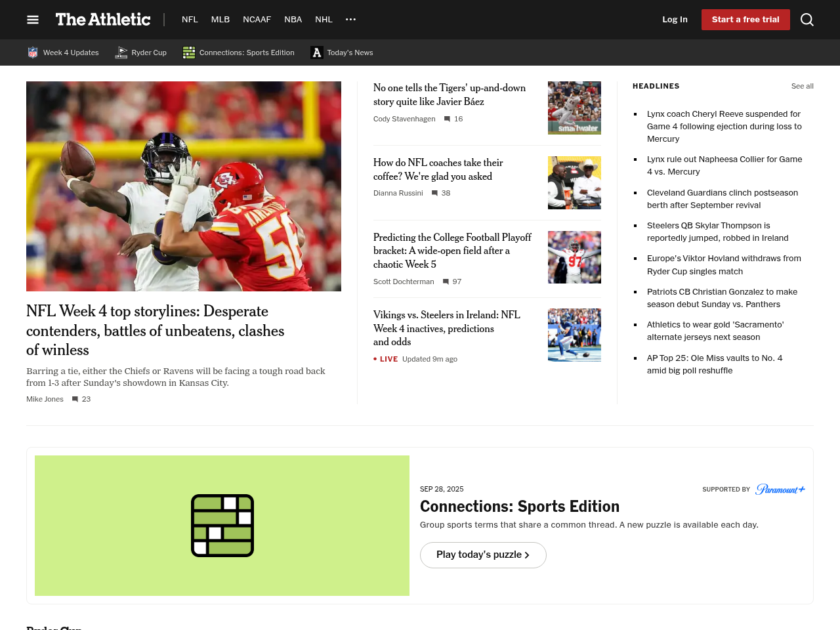The height and width of the screenshot is (630, 840).
Task: Click the comment icon on Mike Jones' article
Action: point(75,399)
